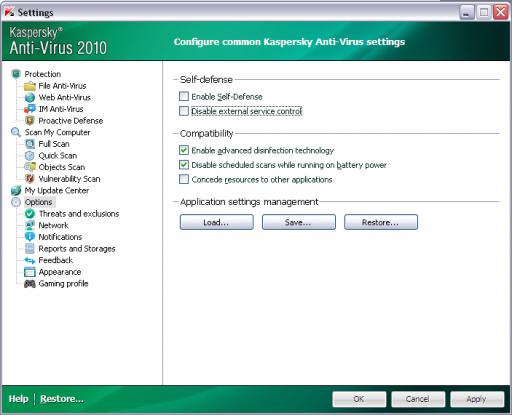The image size is (512, 415).
Task: Open Quick Scan settings
Action: coord(58,156)
